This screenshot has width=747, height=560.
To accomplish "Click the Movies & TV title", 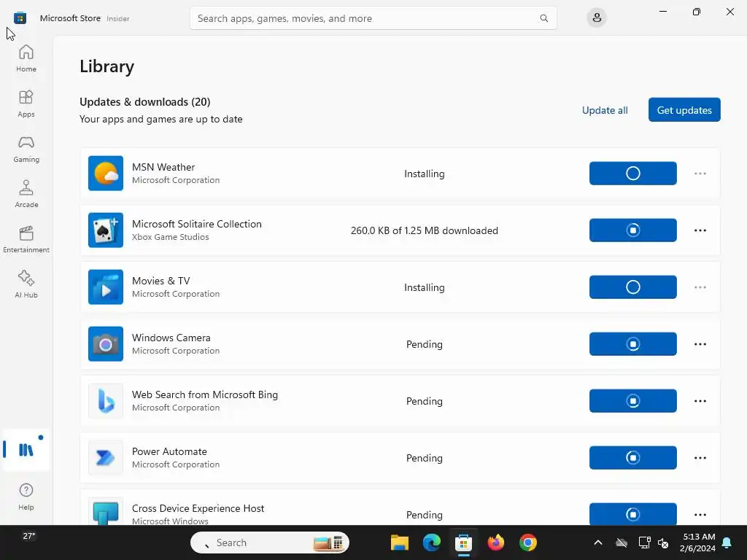I will 161,281.
